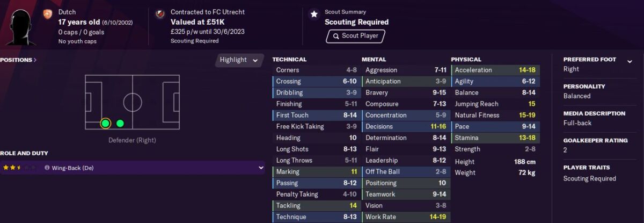Click the Scout Player button
The width and height of the screenshot is (644, 223).
click(355, 36)
